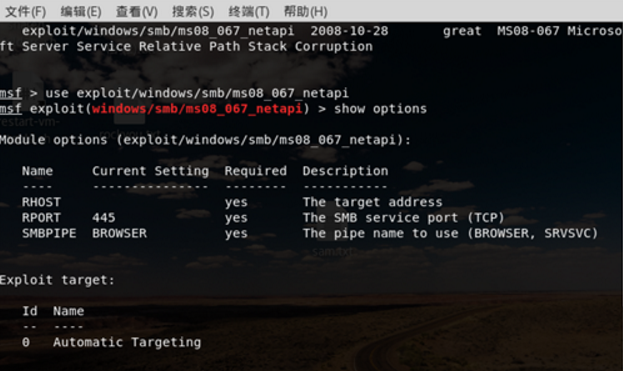Click the 'Module options' heading line
This screenshot has width=623, height=371.
[205, 140]
